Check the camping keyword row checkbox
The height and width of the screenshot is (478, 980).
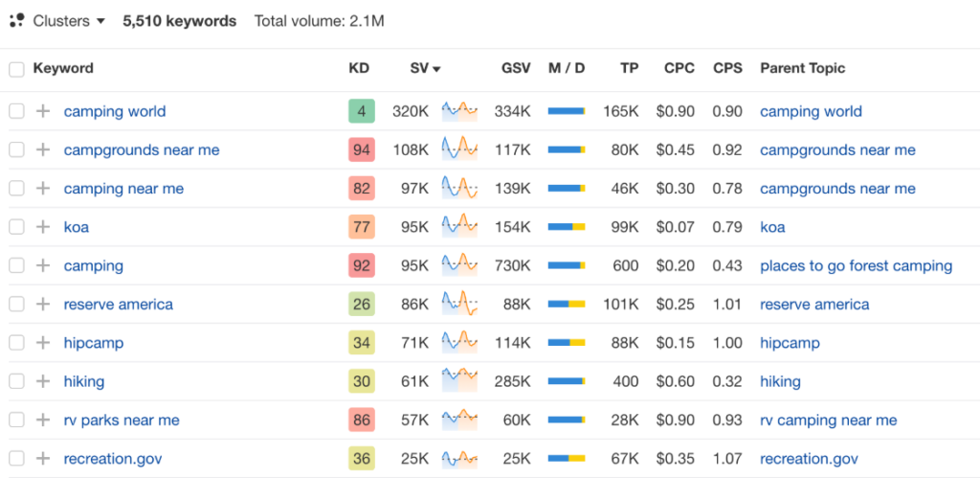16,266
